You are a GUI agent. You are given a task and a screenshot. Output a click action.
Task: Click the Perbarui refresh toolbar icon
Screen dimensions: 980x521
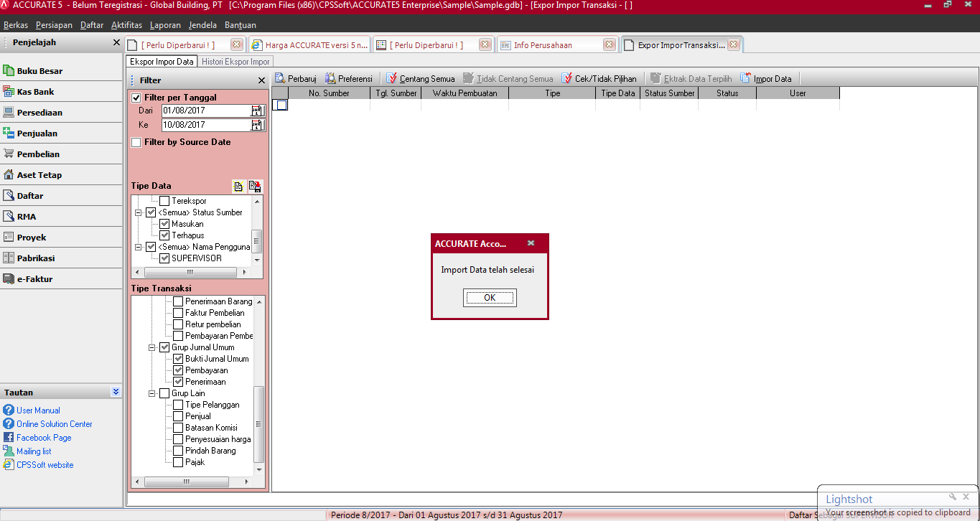click(280, 79)
